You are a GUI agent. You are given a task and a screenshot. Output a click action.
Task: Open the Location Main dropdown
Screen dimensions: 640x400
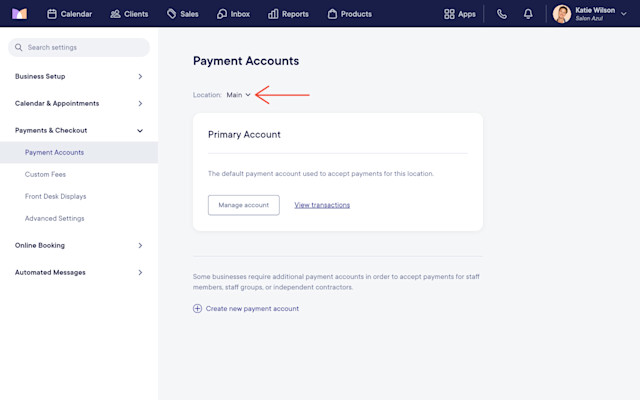(x=238, y=95)
